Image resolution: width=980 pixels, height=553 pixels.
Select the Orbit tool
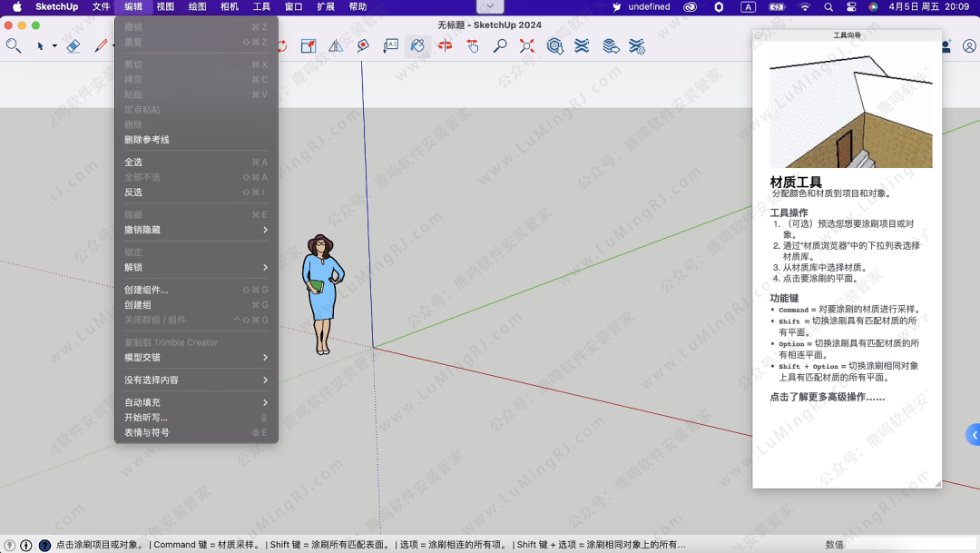(x=445, y=45)
